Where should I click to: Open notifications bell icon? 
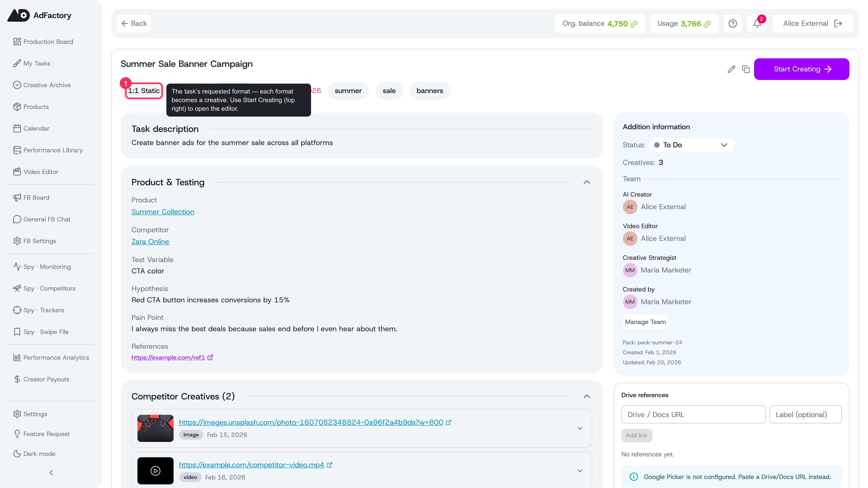757,23
